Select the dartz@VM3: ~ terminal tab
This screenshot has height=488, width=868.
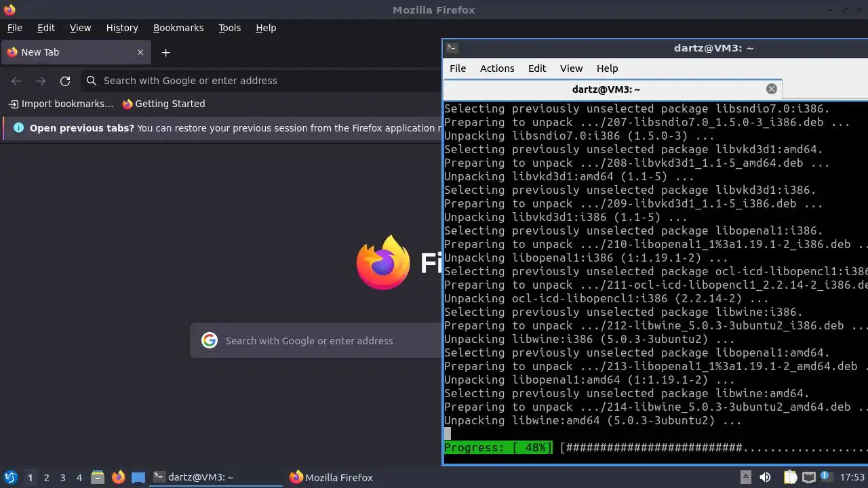coord(612,89)
